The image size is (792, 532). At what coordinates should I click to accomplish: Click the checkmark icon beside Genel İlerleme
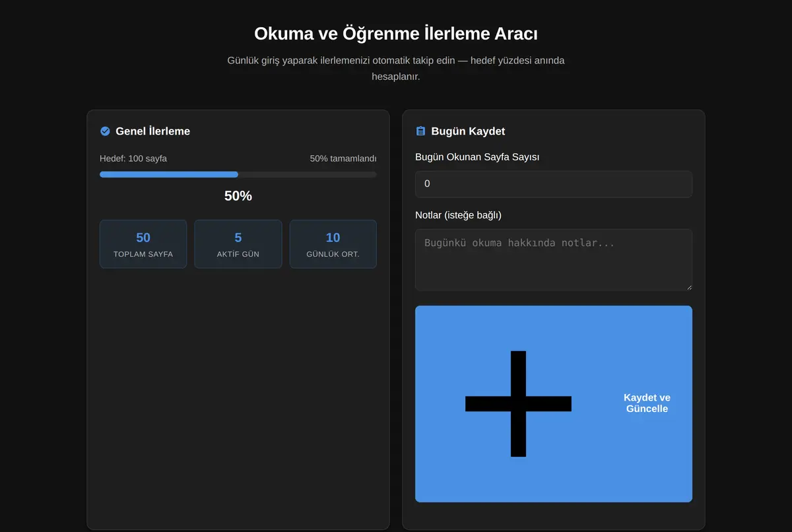(x=105, y=131)
